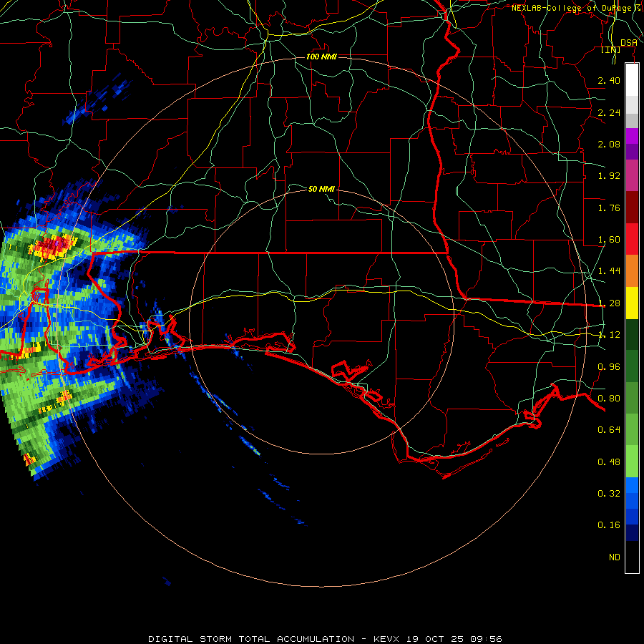Select the 1.76 legend value
The width and height of the screenshot is (644, 644).
(609, 208)
